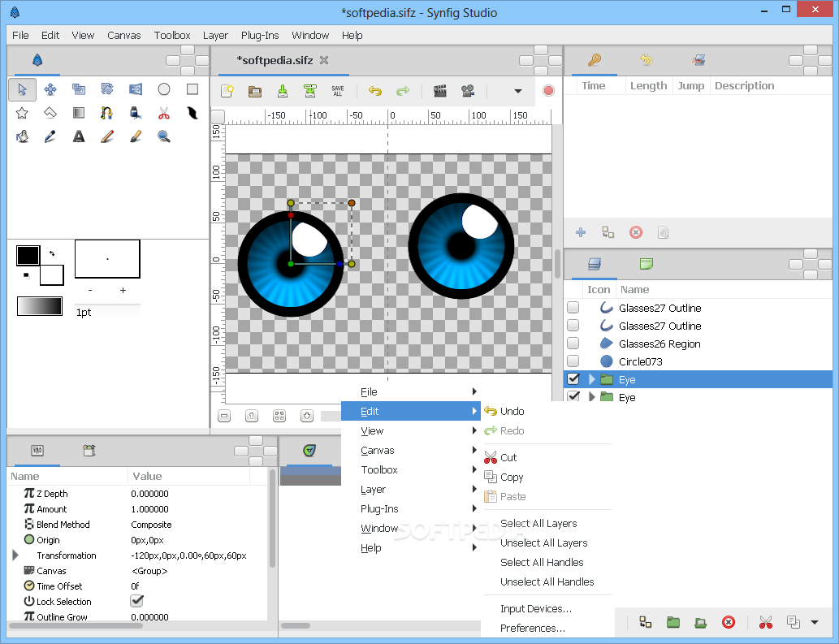Image resolution: width=839 pixels, height=644 pixels.
Task: Click the canvas zoom-in button
Action: click(x=306, y=416)
